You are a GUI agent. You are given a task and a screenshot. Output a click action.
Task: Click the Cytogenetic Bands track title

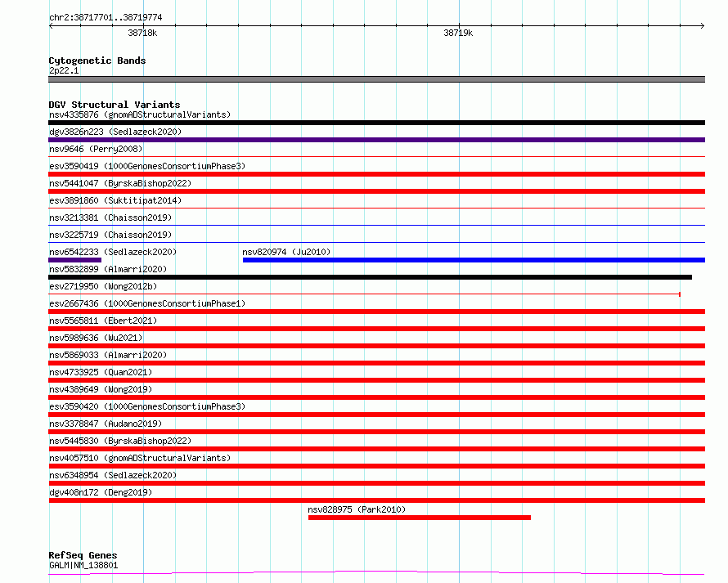coord(97,61)
